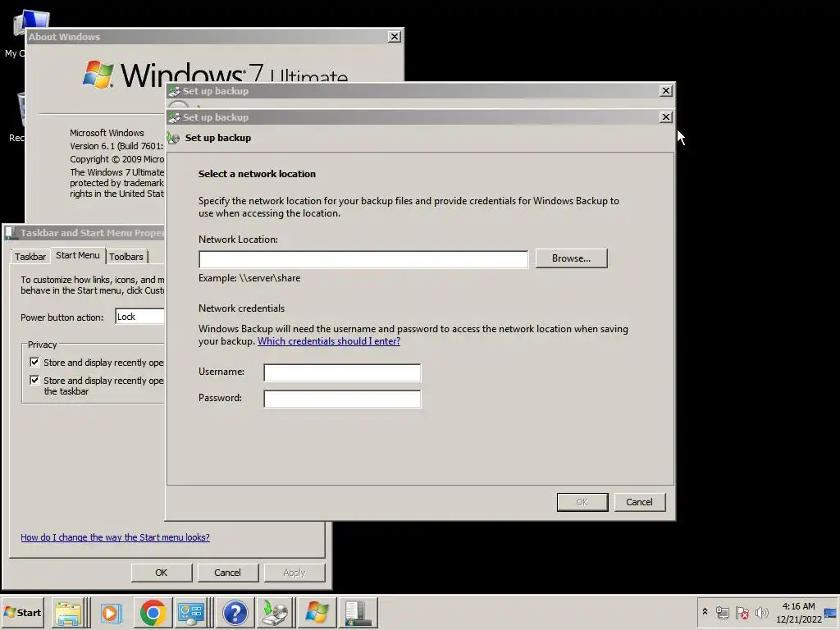Close the front Set up backup dialog
840x630 pixels.
tap(665, 116)
